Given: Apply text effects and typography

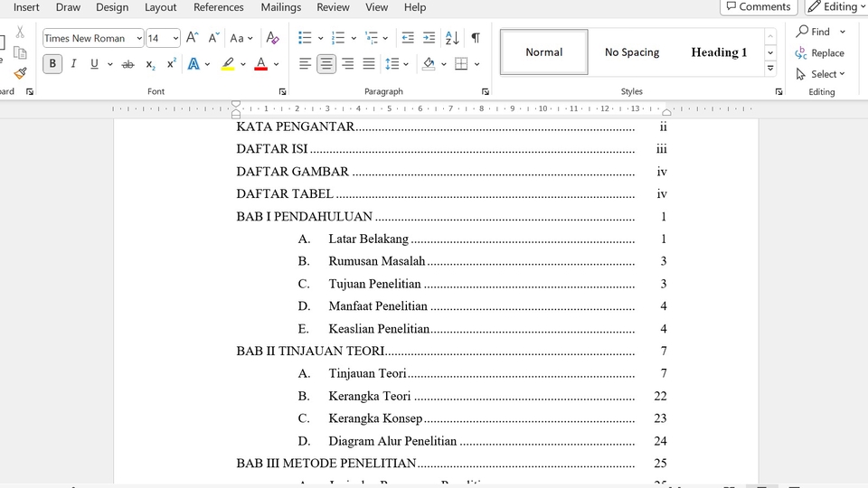Looking at the screenshot, I should point(193,63).
